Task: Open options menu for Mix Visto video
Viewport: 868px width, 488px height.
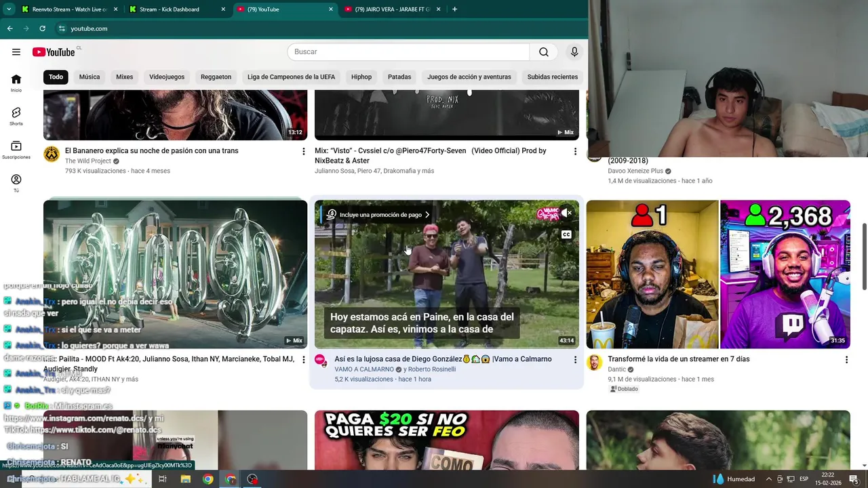Action: tap(575, 151)
